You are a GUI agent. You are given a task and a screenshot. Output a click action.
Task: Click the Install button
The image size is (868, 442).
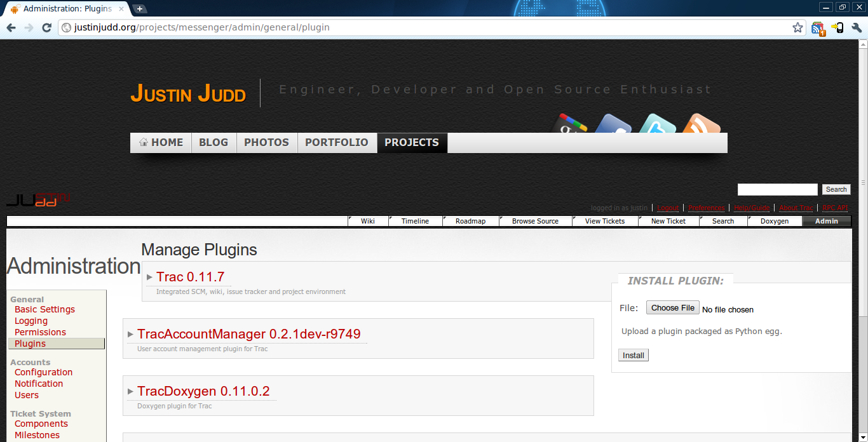tap(633, 355)
